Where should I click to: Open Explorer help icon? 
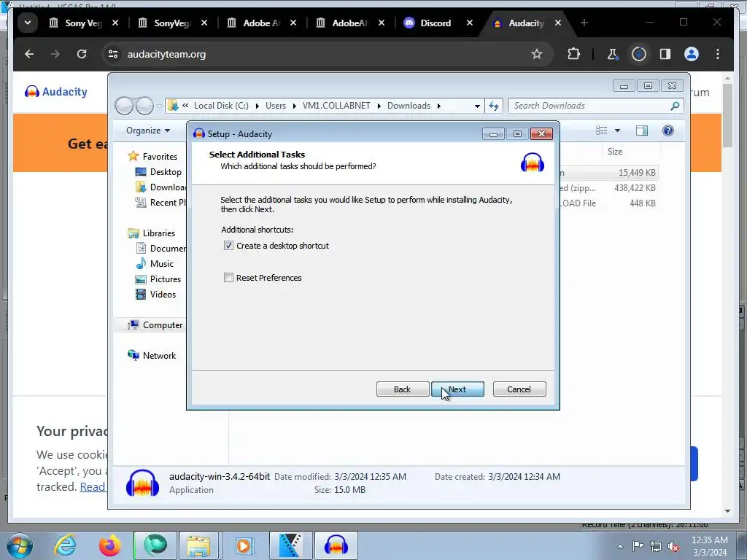(x=668, y=131)
